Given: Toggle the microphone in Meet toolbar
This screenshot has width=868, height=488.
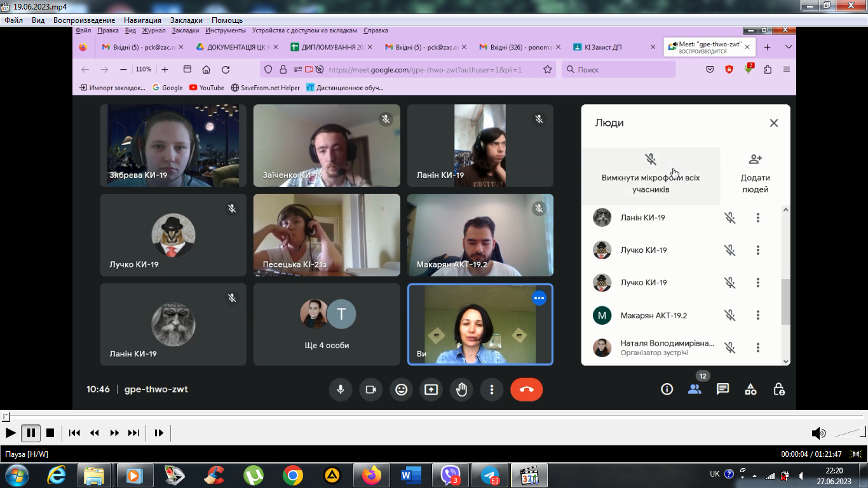Looking at the screenshot, I should point(341,390).
